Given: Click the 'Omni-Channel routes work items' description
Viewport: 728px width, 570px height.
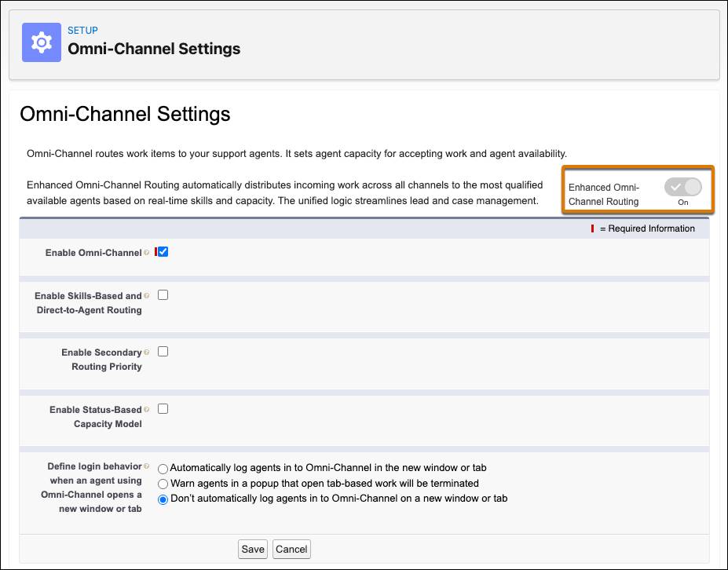Looking at the screenshot, I should (x=297, y=154).
